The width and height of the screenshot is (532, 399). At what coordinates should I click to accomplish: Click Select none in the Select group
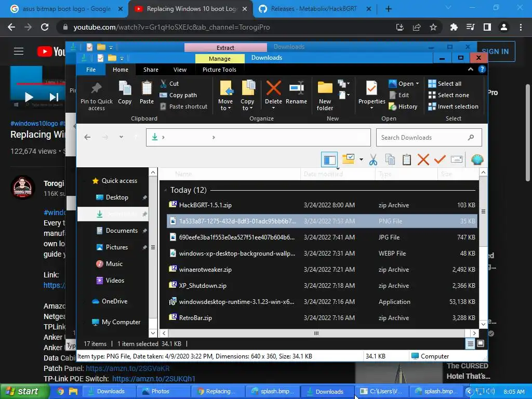pyautogui.click(x=449, y=95)
